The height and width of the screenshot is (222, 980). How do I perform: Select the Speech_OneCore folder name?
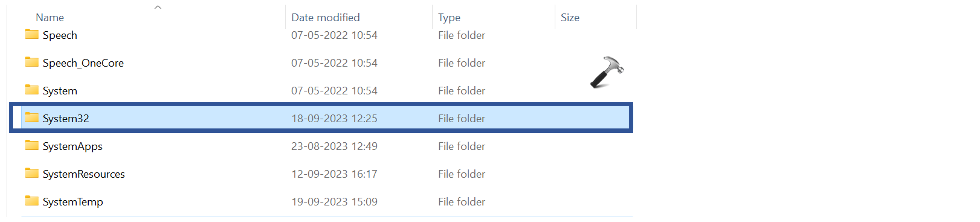coord(83,63)
